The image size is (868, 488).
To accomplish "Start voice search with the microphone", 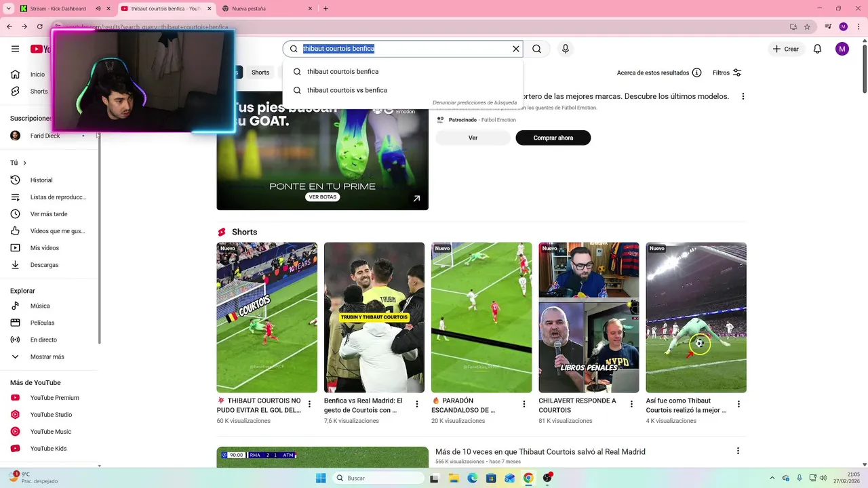I will point(566,49).
